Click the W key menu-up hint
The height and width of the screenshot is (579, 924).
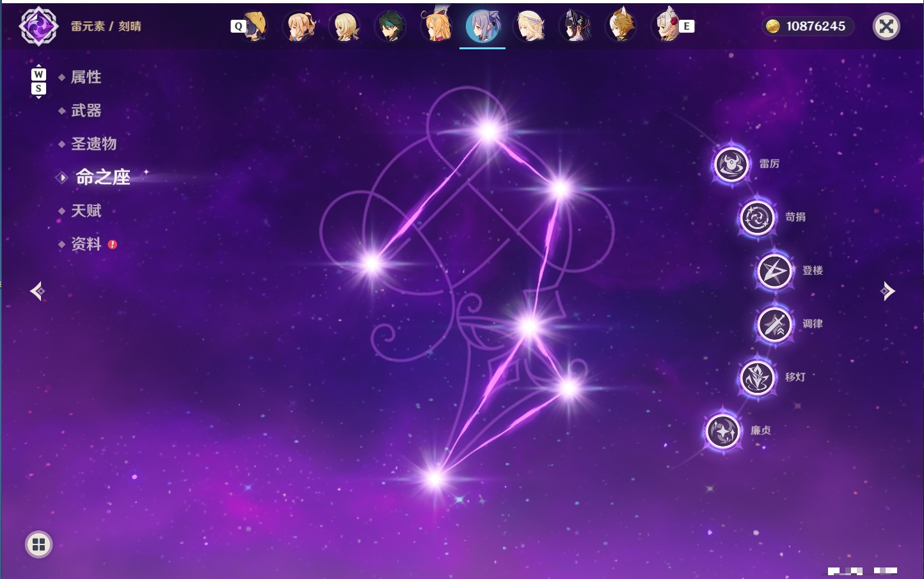pyautogui.click(x=38, y=75)
